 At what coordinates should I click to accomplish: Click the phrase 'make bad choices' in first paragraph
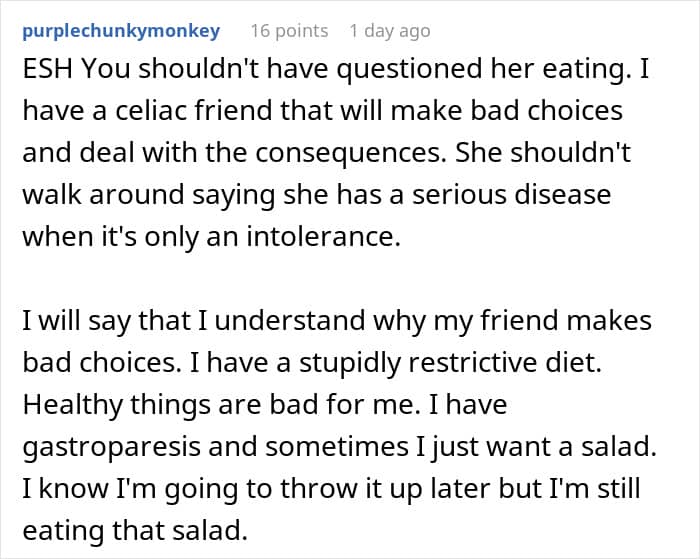click(x=507, y=111)
